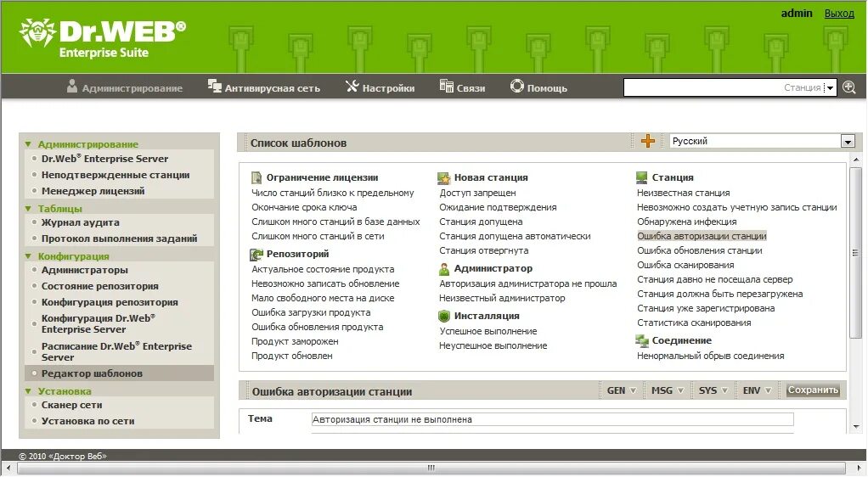Collapse the Таблицы sidebar section

28,209
